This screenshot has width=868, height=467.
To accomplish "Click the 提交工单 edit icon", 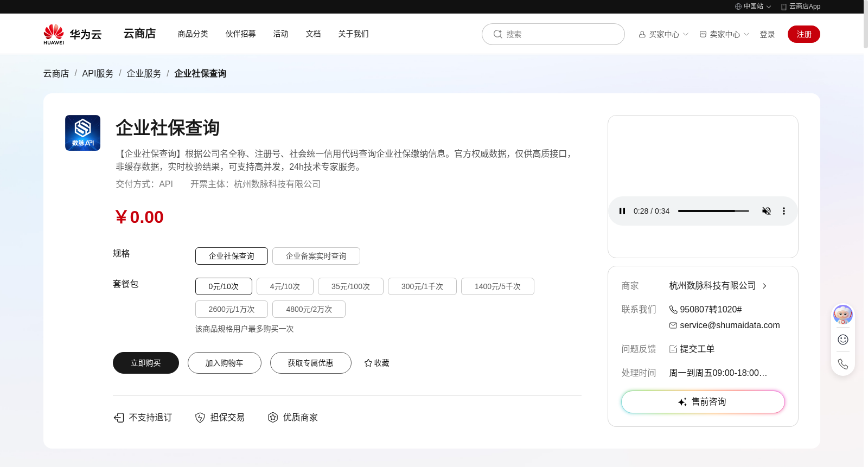I will (673, 349).
